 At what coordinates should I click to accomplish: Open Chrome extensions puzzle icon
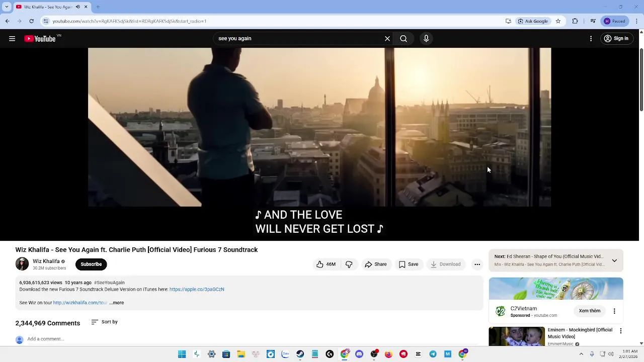pyautogui.click(x=575, y=21)
